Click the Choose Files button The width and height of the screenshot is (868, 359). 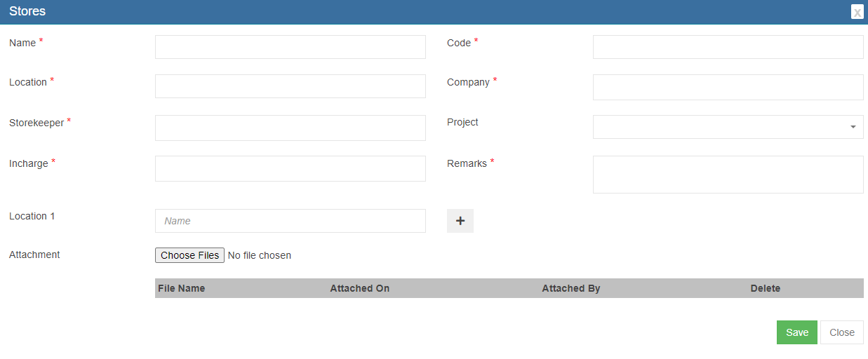(189, 255)
